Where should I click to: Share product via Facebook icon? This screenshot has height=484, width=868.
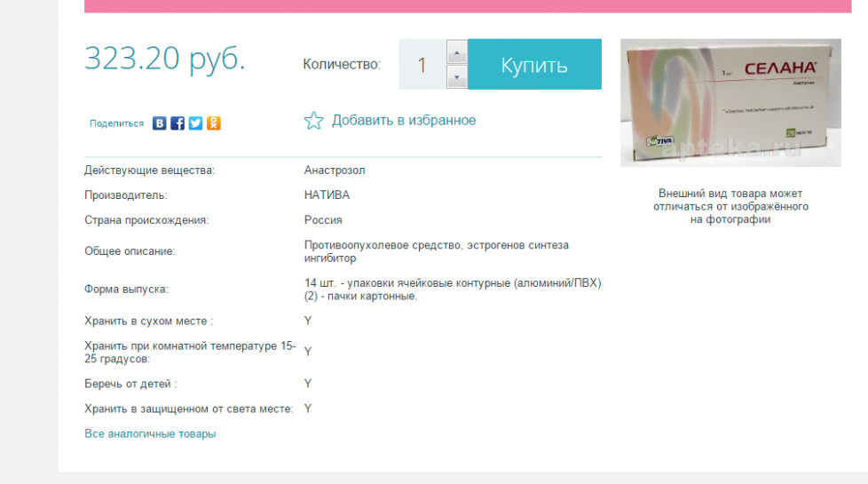click(178, 123)
